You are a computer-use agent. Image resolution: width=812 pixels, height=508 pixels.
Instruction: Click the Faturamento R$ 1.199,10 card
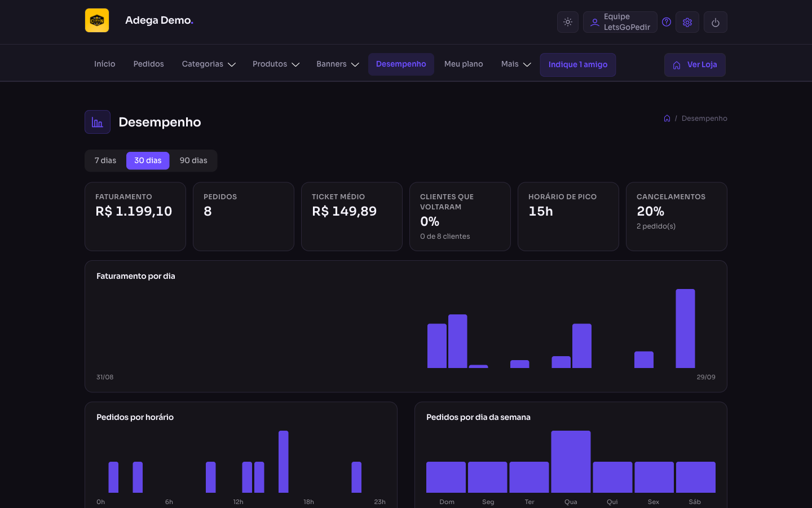(135, 217)
